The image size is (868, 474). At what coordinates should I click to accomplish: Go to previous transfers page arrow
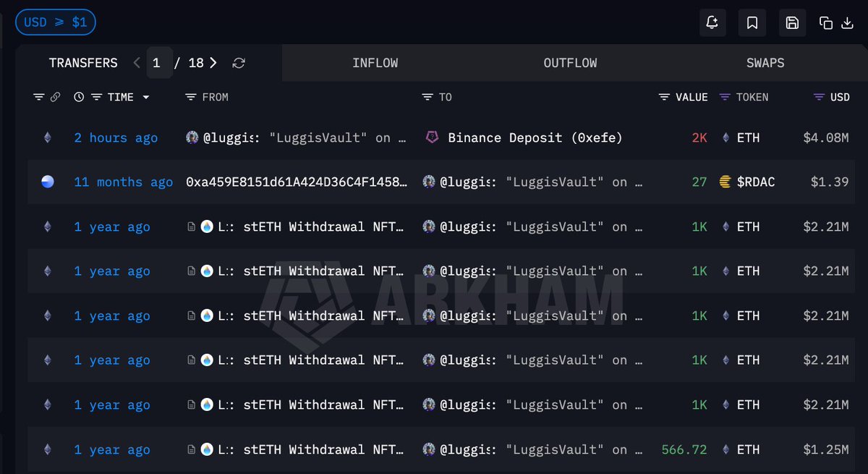coord(137,63)
